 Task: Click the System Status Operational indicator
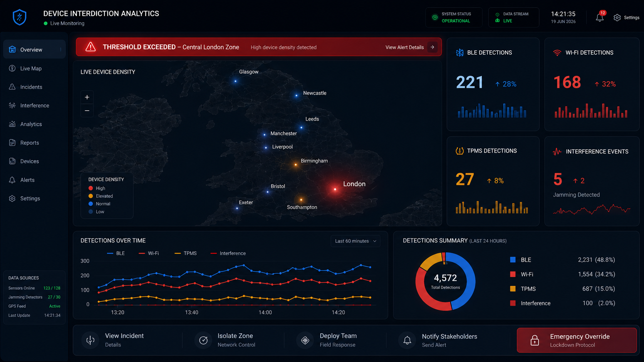point(454,17)
